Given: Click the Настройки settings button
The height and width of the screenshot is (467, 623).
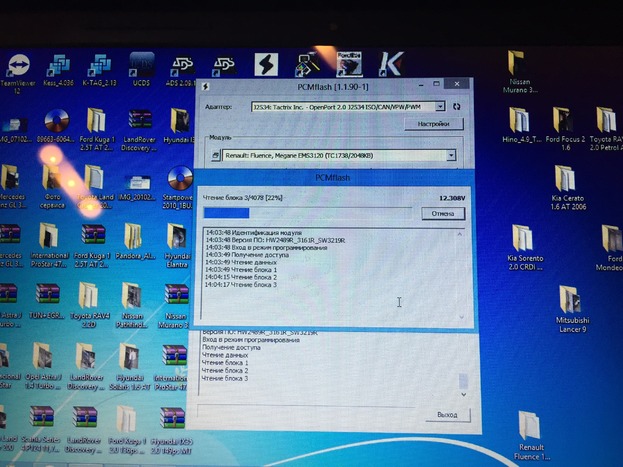Looking at the screenshot, I should 432,124.
